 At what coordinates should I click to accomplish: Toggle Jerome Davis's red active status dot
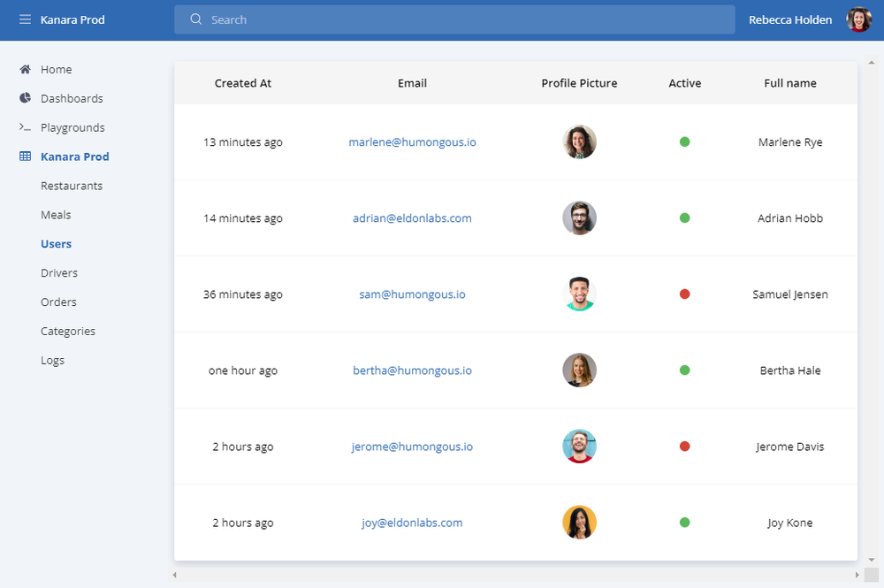coord(684,447)
